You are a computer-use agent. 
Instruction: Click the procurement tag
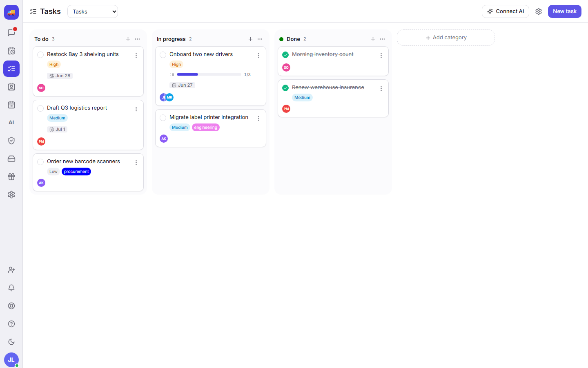[76, 172]
